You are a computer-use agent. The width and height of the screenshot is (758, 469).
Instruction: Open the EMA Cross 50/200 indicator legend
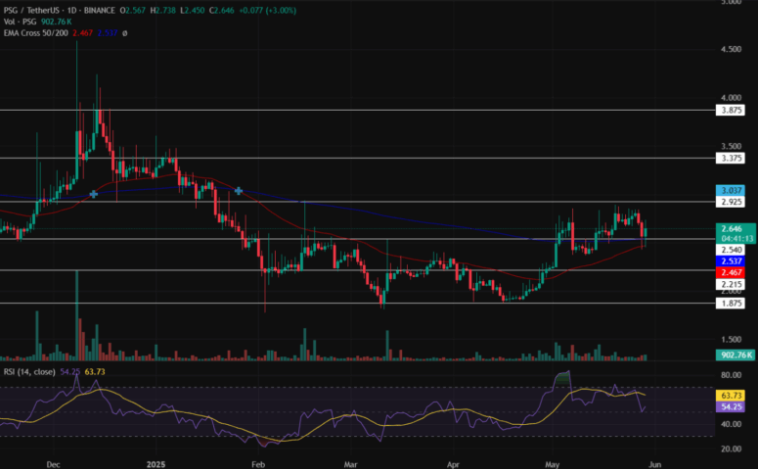click(x=36, y=33)
